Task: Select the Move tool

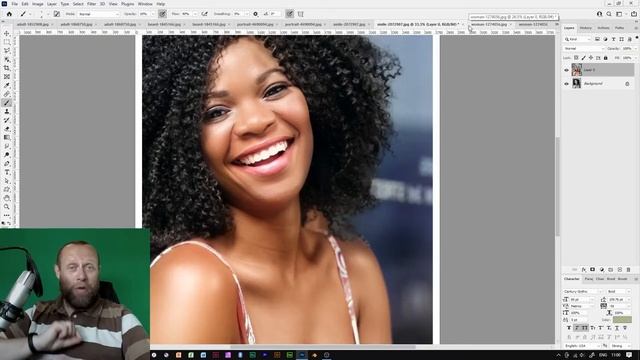Action: [x=7, y=33]
